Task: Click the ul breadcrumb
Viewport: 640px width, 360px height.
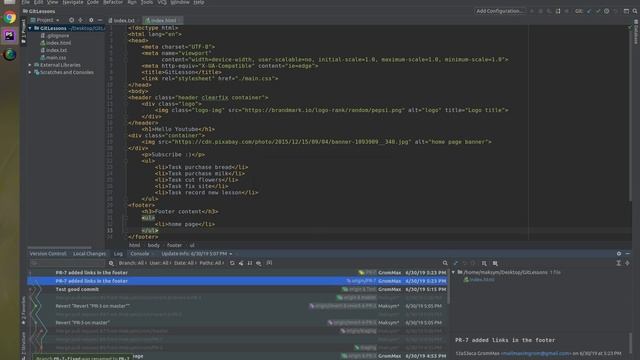Action: [192, 245]
